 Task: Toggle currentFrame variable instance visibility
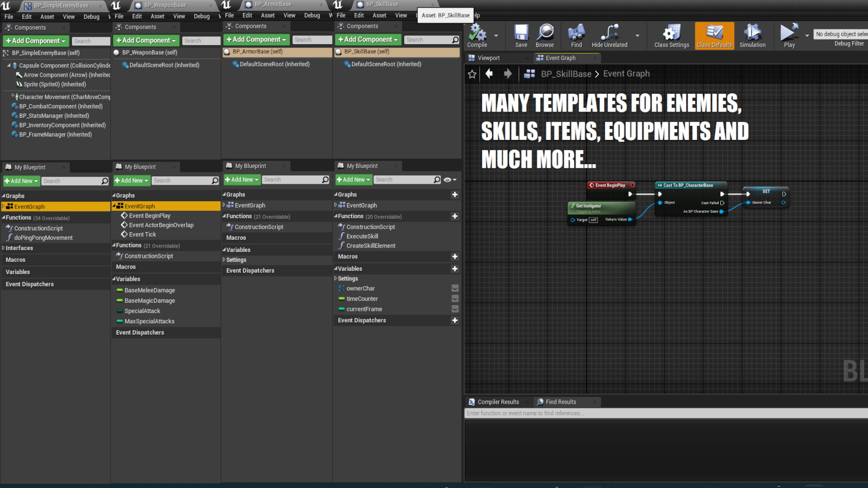(455, 309)
